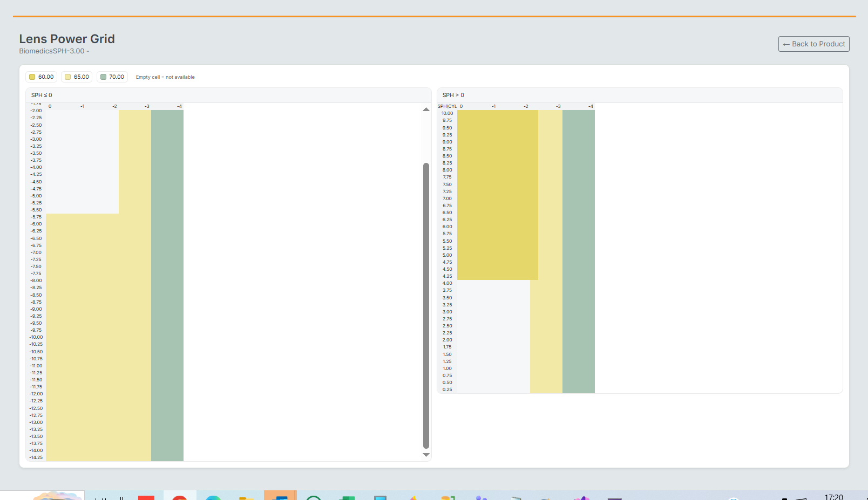Click the Back to Product button

coord(813,44)
